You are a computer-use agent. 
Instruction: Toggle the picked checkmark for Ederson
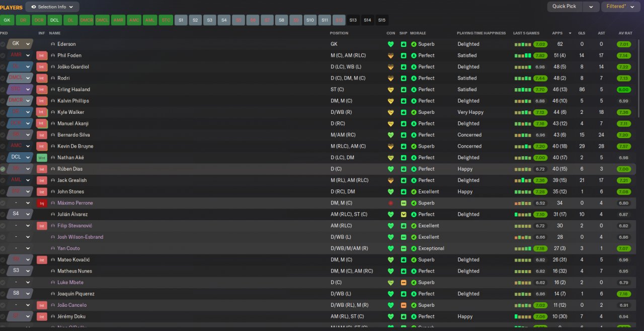point(3,44)
